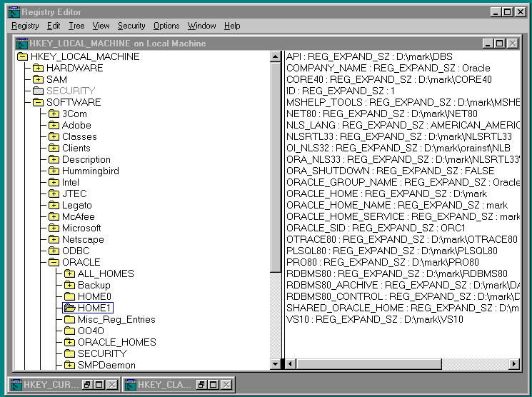The image size is (532, 397).
Task: Select the COMPANY_NAME : Oracle value
Action: click(388, 69)
